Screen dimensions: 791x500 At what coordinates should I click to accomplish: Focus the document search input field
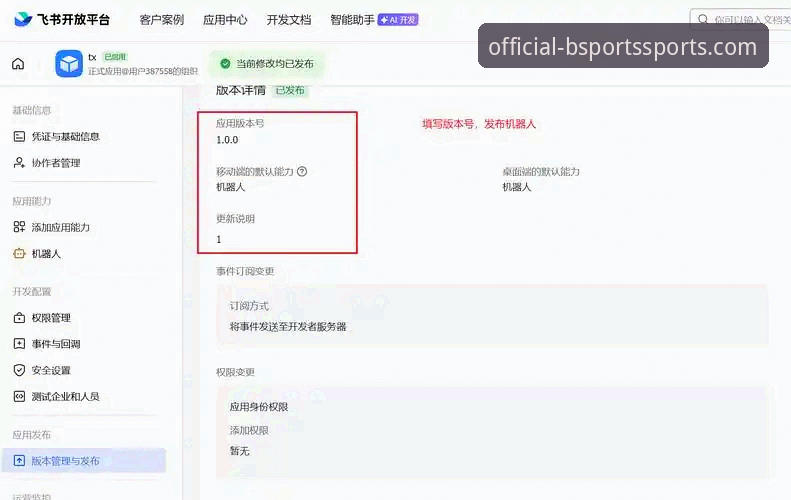[741, 20]
